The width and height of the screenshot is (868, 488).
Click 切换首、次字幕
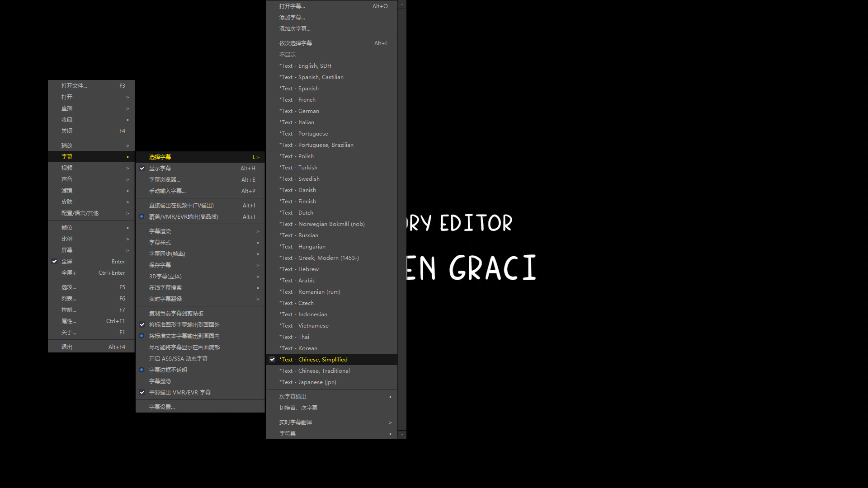click(x=331, y=408)
